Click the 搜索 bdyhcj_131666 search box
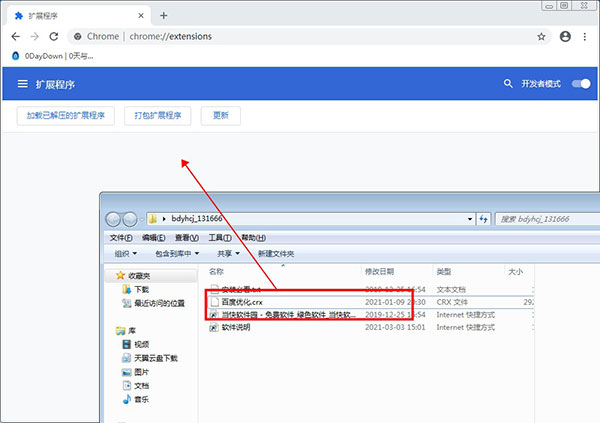600x423 pixels. 547,219
